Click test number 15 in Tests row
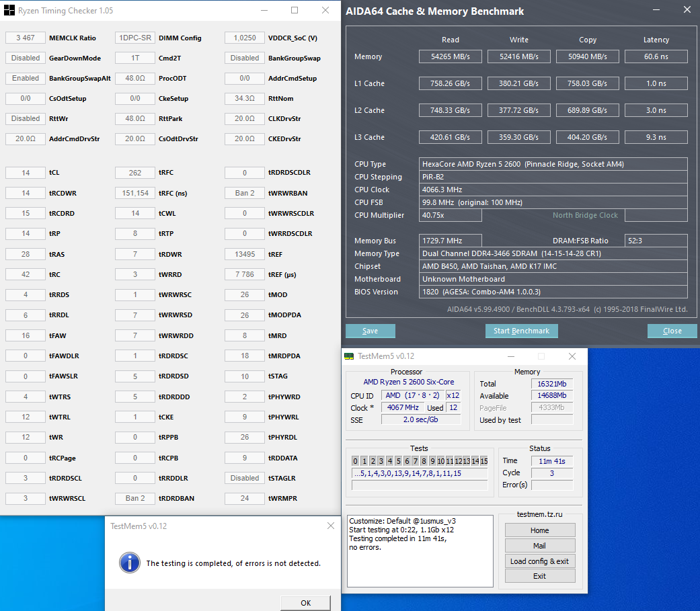700x611 pixels. pyautogui.click(x=484, y=461)
